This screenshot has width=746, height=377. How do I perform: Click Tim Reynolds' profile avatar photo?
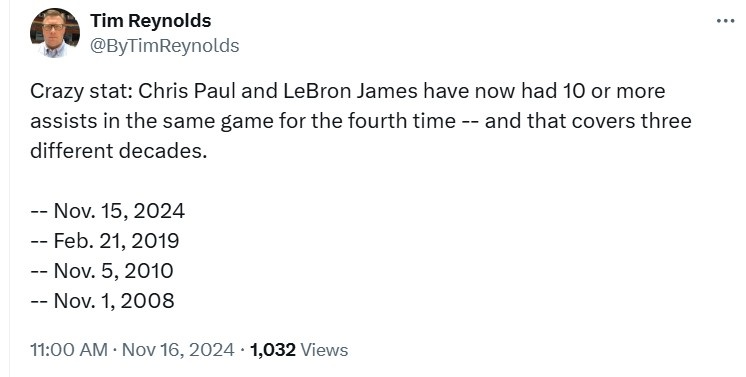coord(55,33)
